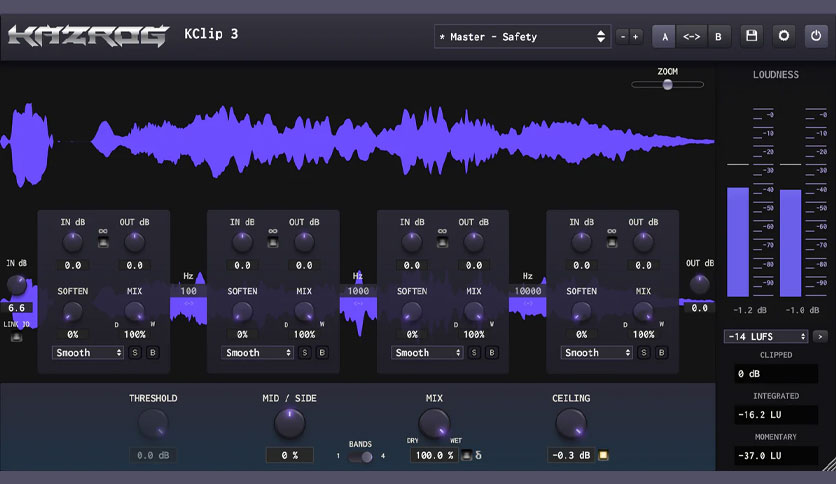
Task: Open band 1 Smooth clip mode dropdown
Action: (87, 353)
